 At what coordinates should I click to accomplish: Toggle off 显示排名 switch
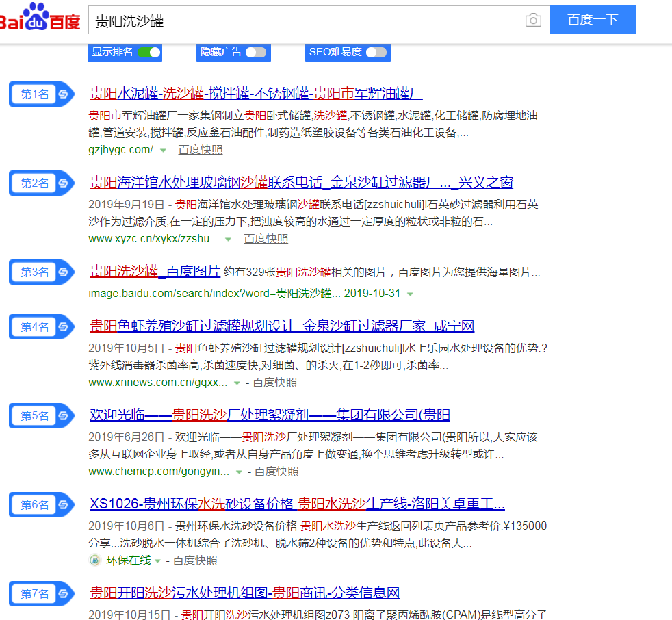click(x=149, y=52)
